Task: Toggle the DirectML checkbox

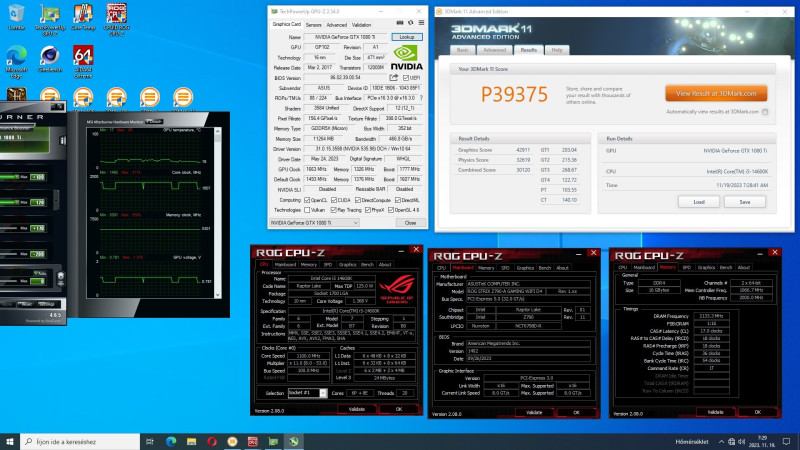Action: tap(397, 201)
